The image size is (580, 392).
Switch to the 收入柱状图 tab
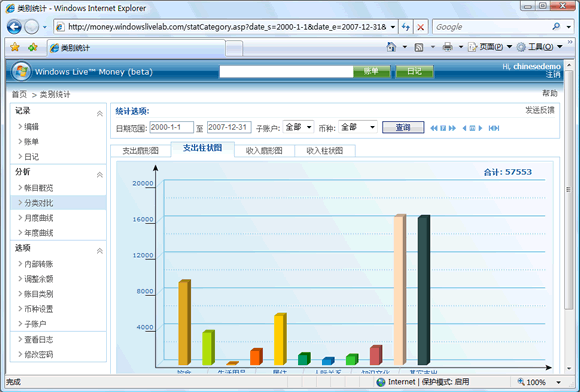(x=325, y=151)
